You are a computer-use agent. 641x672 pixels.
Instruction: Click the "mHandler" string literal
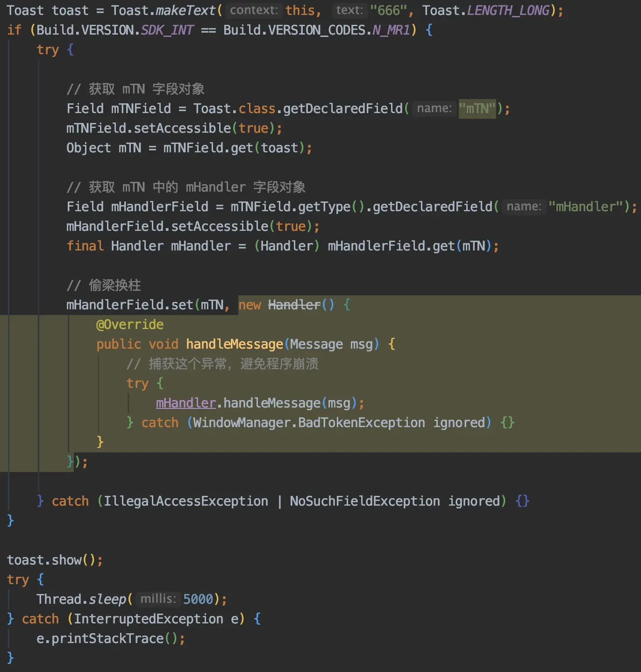tap(586, 207)
